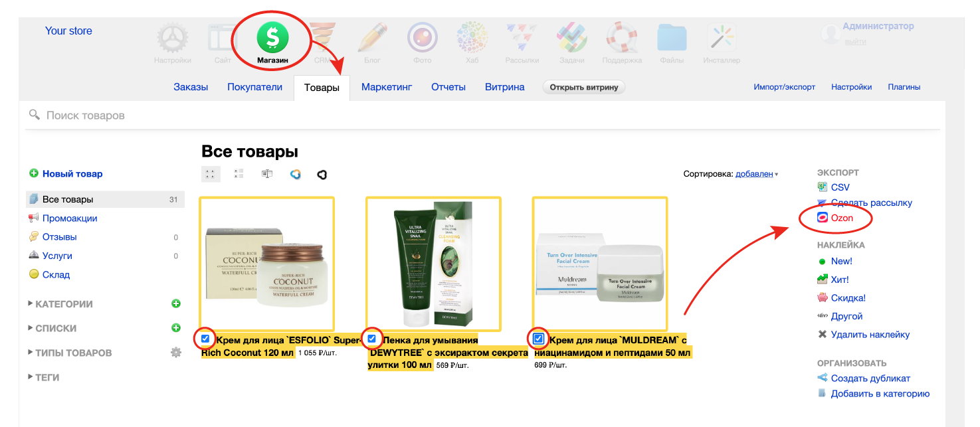Open the Сортировка добавлен dropdown
980x427 pixels.
(755, 174)
